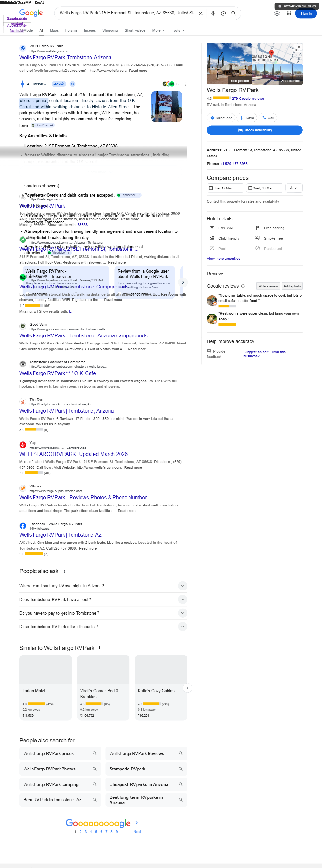The image size is (326, 868).
Task: Open the Tools dropdown under the search bar
Action: pos(180,31)
